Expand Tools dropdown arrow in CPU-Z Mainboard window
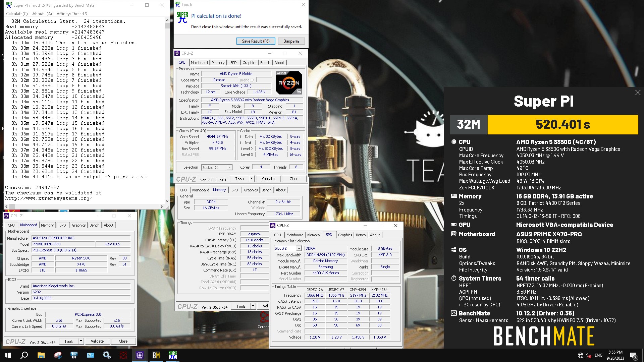644x362 pixels. coord(81,341)
